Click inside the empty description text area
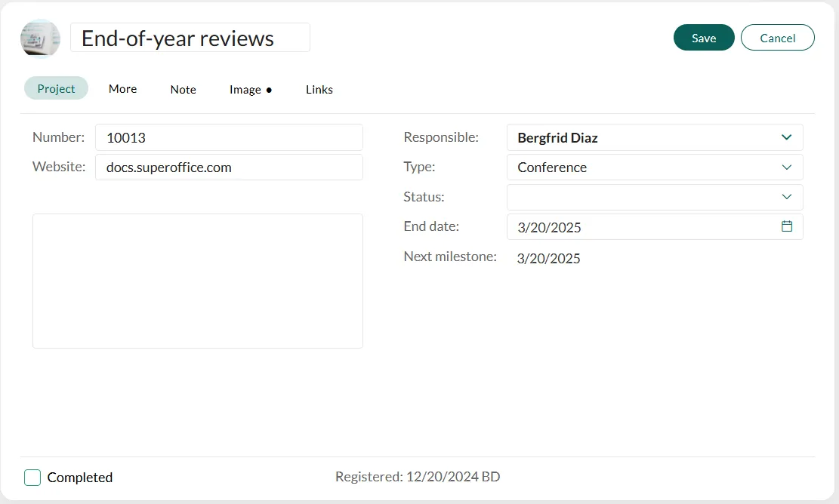The image size is (839, 504). coord(197,281)
